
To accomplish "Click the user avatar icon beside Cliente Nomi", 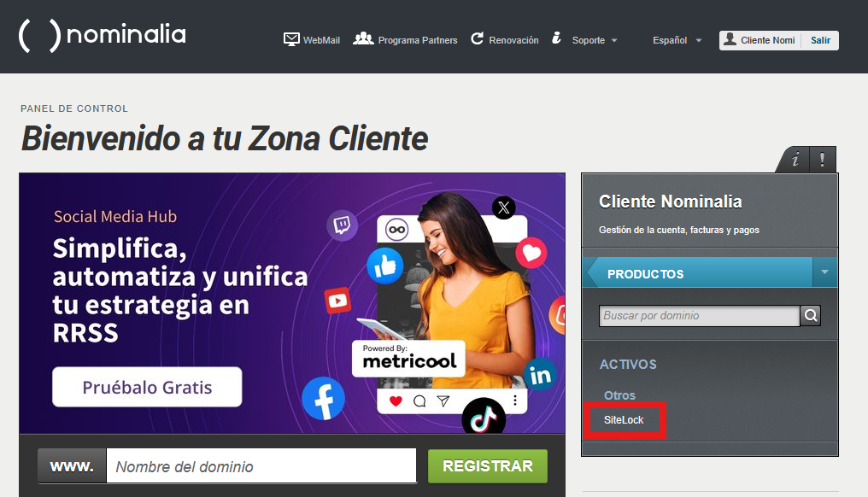I will (730, 39).
